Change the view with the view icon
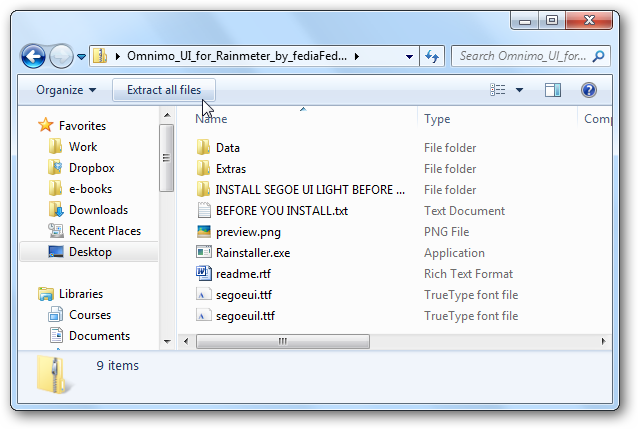 pyautogui.click(x=498, y=90)
